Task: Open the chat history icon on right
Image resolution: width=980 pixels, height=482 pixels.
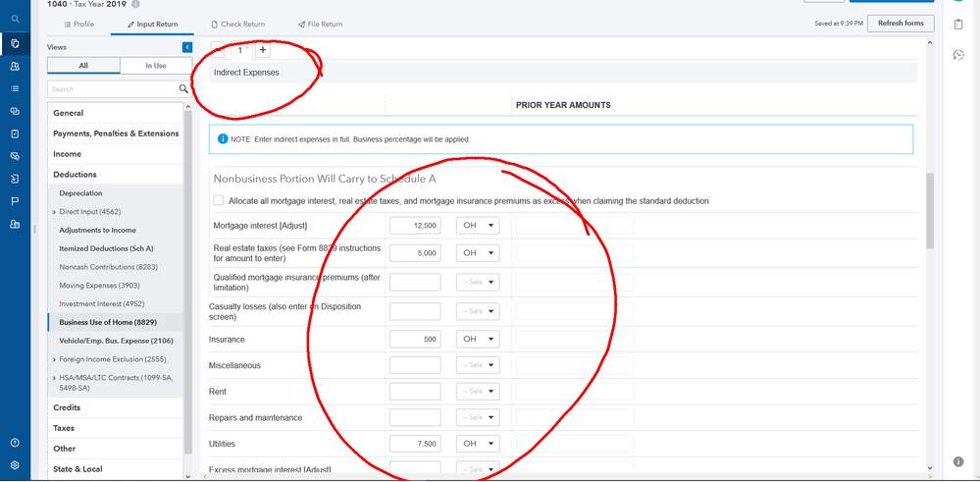Action: [958, 55]
